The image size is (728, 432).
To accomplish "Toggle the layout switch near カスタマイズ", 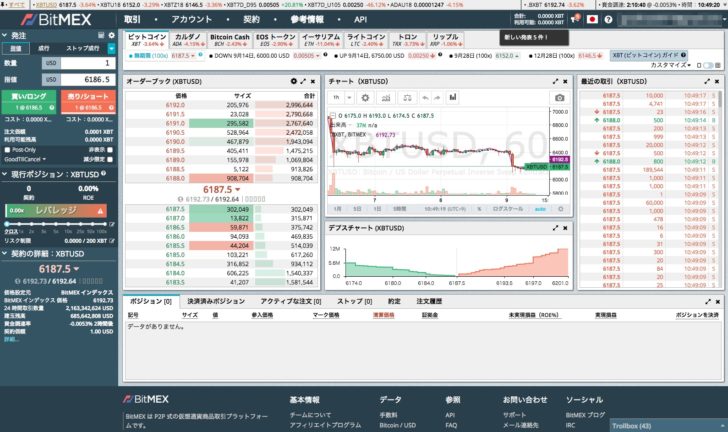I will pos(708,65).
